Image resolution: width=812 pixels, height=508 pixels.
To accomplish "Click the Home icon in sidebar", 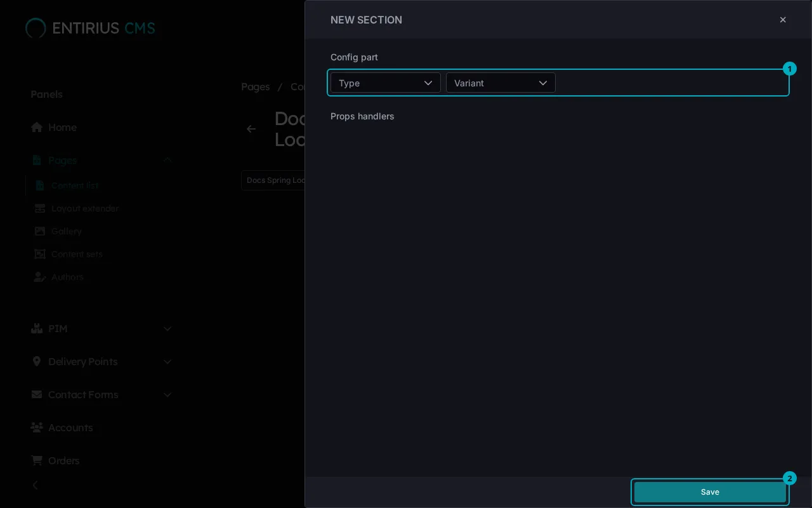I will [37, 127].
